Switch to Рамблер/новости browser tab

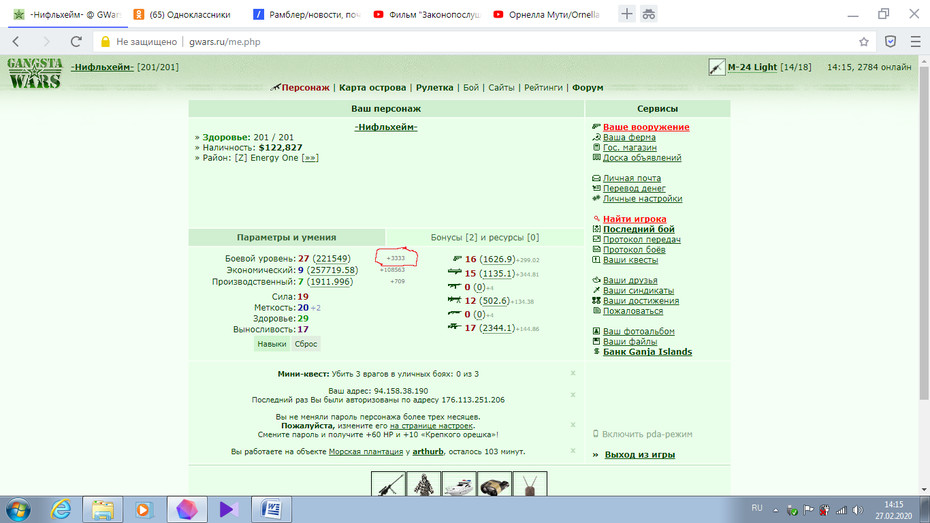(x=306, y=14)
